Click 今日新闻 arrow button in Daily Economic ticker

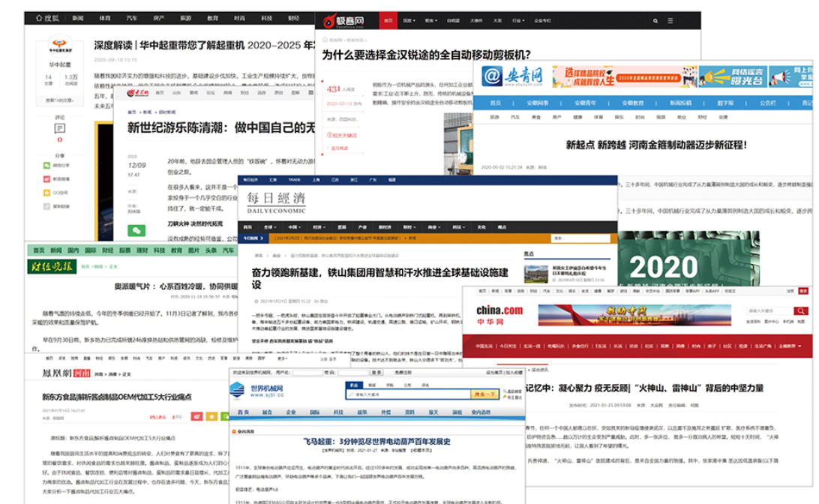(253, 238)
